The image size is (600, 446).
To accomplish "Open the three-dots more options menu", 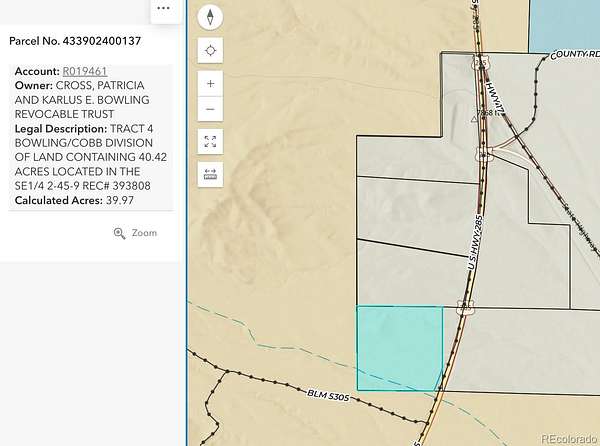I will (163, 8).
